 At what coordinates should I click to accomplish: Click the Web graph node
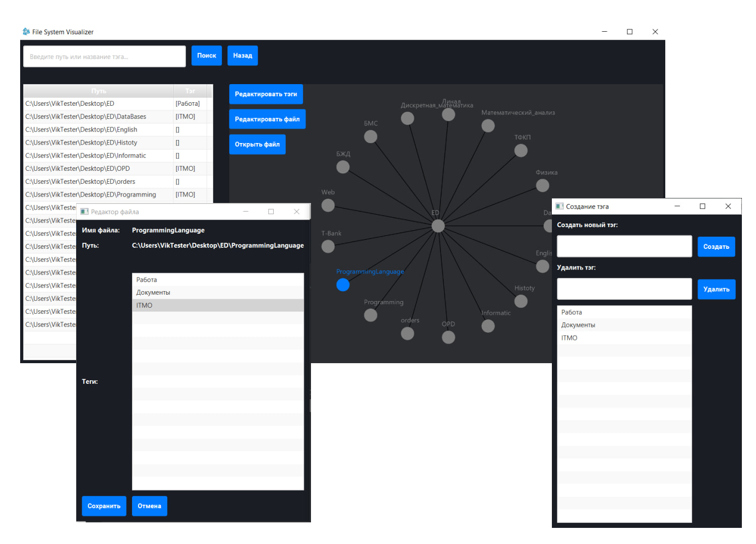pos(328,205)
